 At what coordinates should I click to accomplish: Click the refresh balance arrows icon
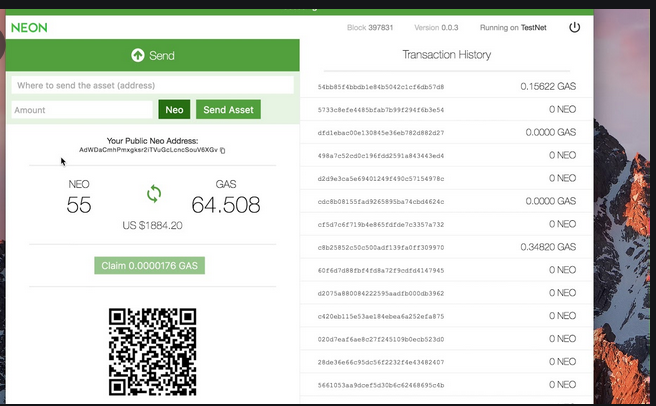154,194
